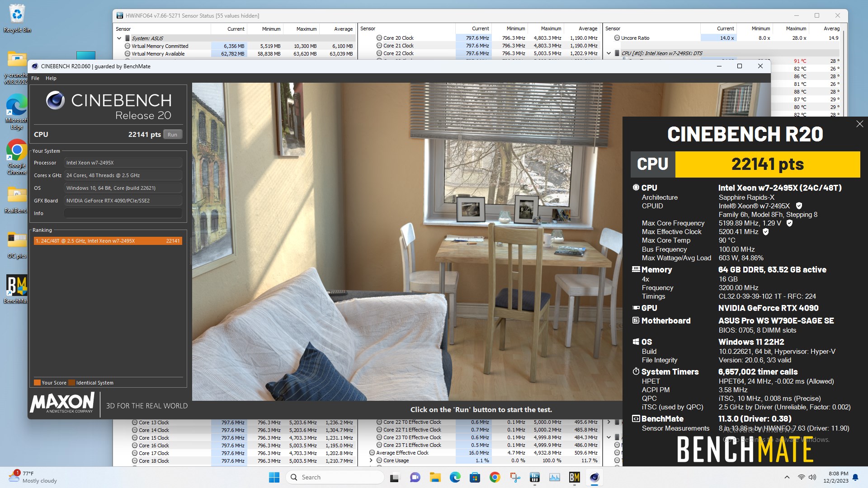
Task: Show hidden system tray icons
Action: (787, 477)
